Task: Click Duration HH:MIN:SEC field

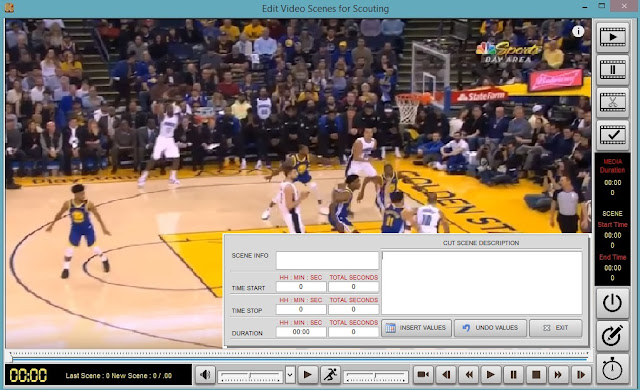Action: pyautogui.click(x=301, y=332)
